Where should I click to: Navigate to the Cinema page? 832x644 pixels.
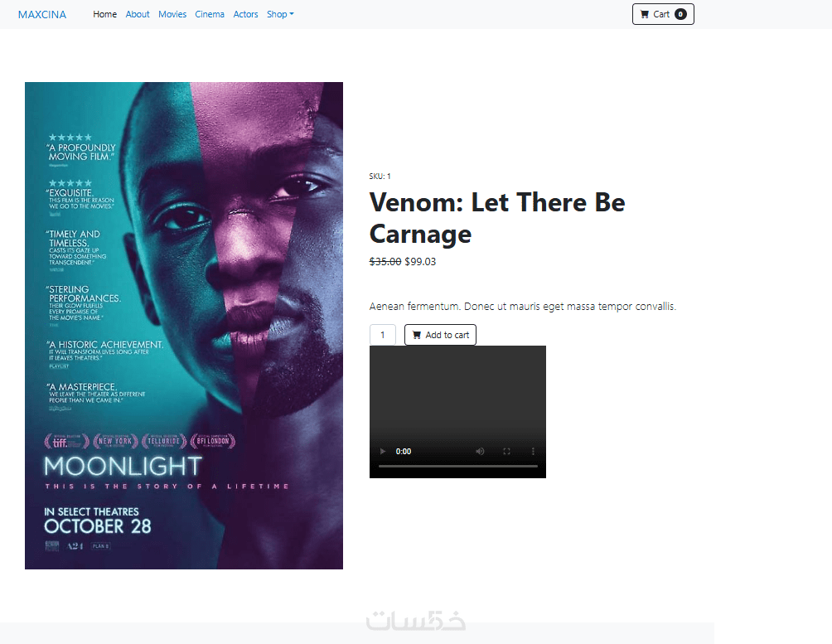[210, 14]
